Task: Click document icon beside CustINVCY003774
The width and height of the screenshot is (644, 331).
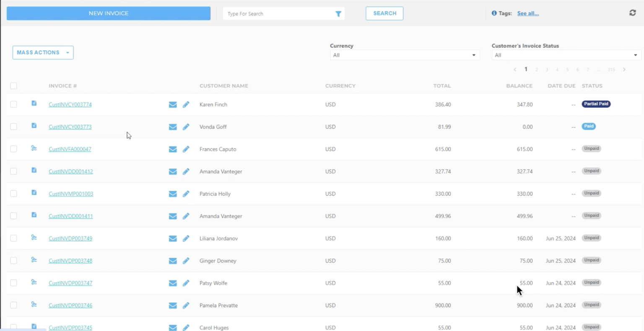Action: tap(34, 103)
